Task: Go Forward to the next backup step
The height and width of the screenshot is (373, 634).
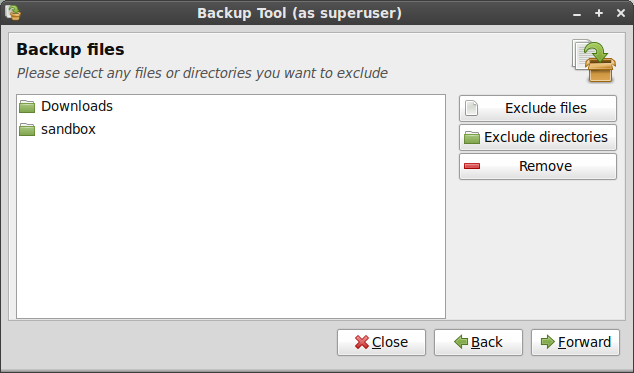Action: click(x=575, y=342)
